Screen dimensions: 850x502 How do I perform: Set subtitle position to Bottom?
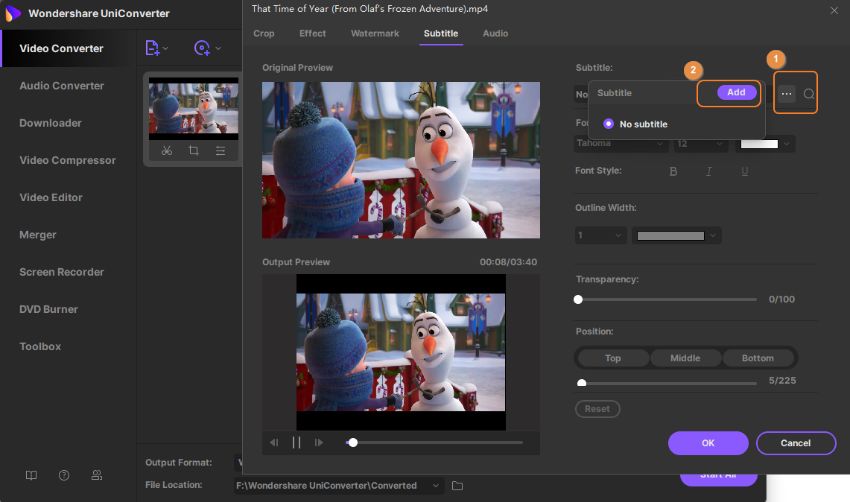758,358
